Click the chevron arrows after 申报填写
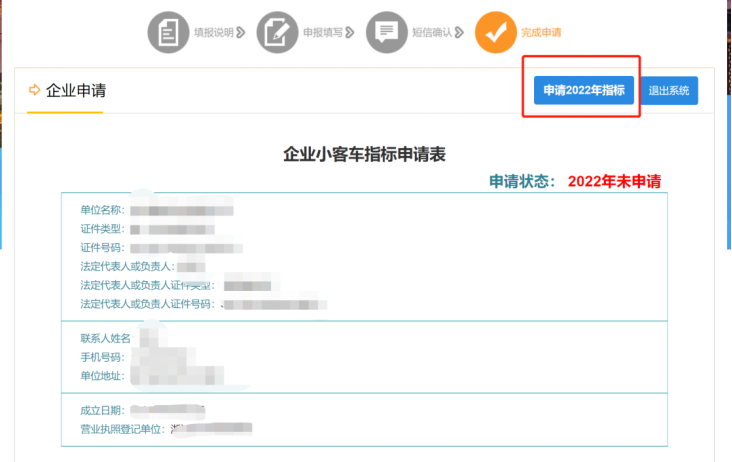The height and width of the screenshot is (462, 732). coord(350,32)
